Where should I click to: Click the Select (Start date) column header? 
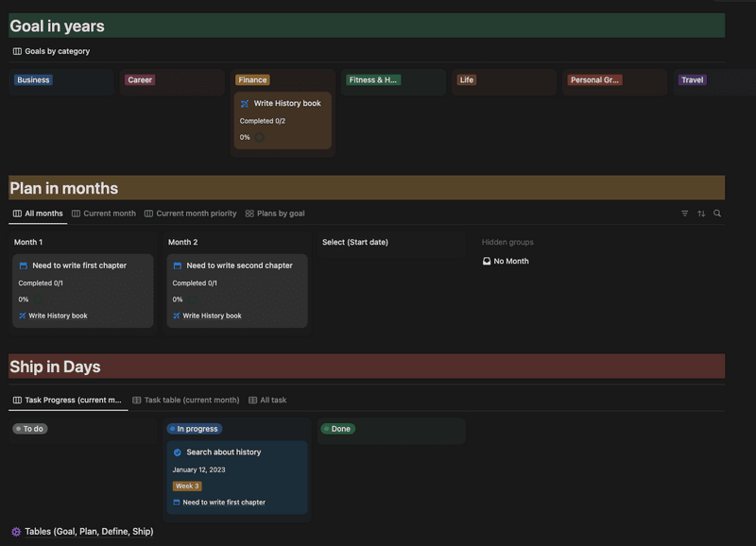(355, 243)
